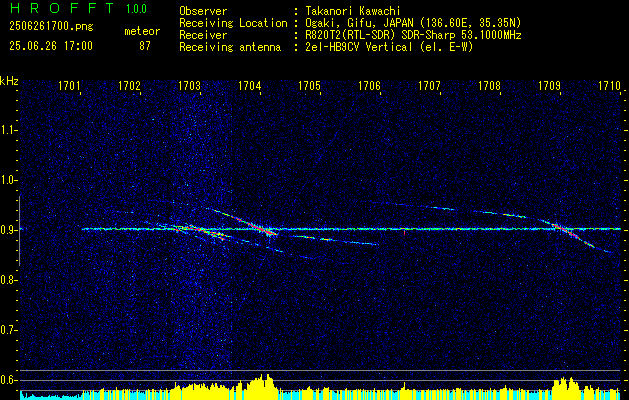Click the Receiver label

(203, 35)
